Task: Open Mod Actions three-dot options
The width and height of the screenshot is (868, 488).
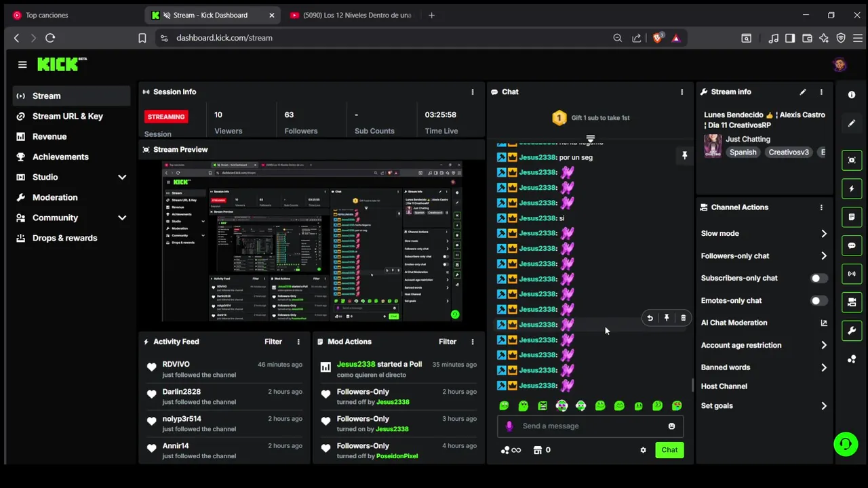Action: pyautogui.click(x=473, y=342)
